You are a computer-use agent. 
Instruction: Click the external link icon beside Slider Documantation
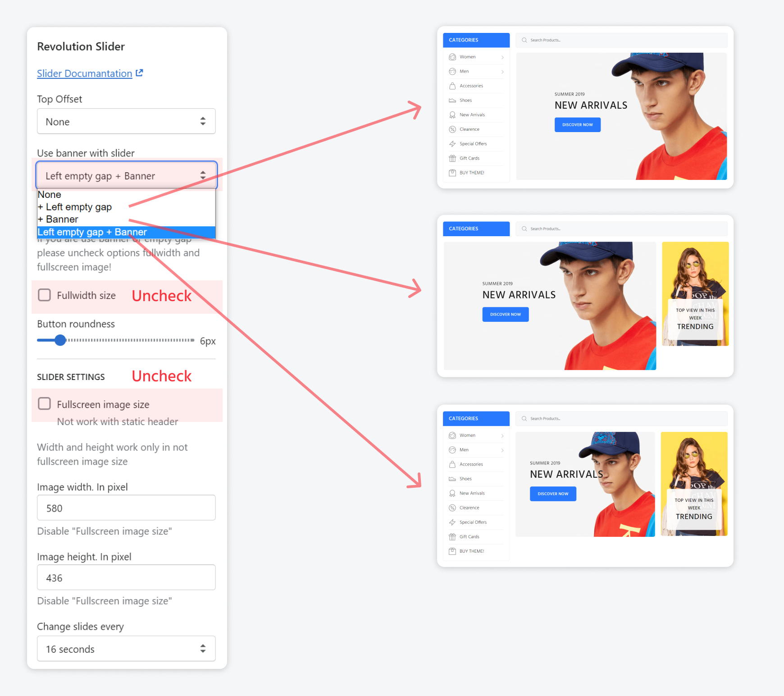tap(139, 73)
